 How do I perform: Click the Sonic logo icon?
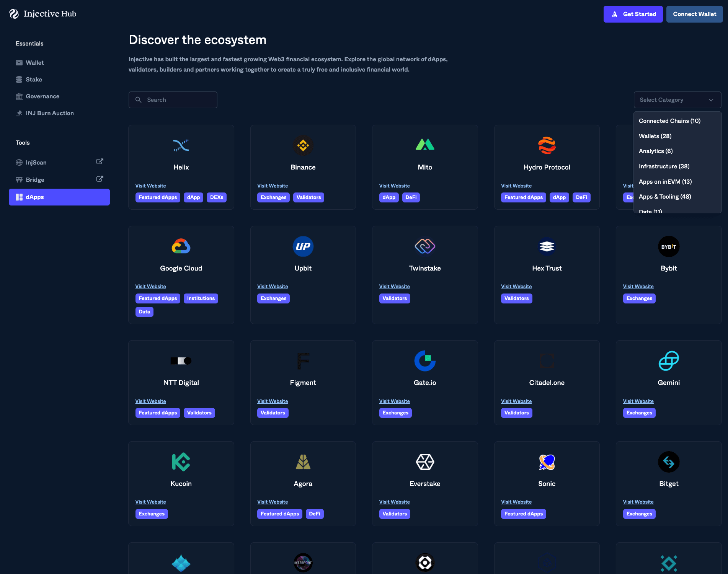[547, 462]
